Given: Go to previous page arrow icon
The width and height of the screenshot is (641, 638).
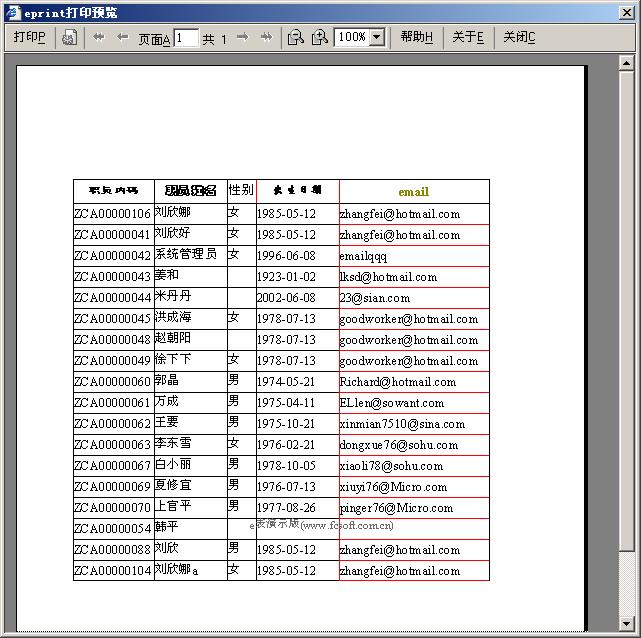Looking at the screenshot, I should (123, 37).
